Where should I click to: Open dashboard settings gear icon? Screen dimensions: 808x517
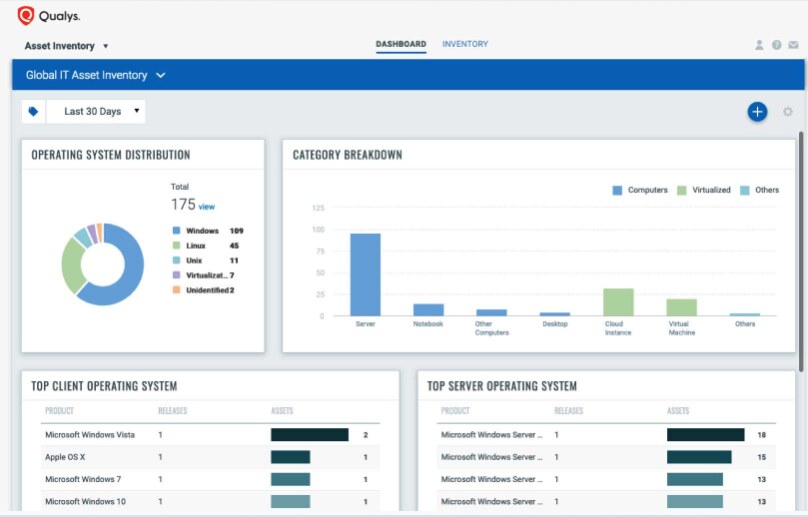point(787,111)
